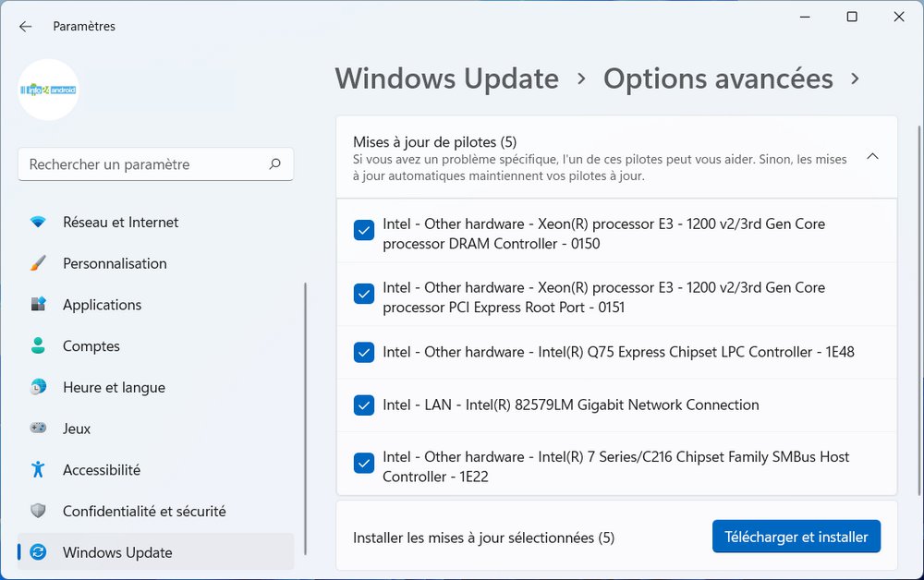Image resolution: width=924 pixels, height=580 pixels.
Task: Click the Windows Update sync icon
Action: coord(38,551)
